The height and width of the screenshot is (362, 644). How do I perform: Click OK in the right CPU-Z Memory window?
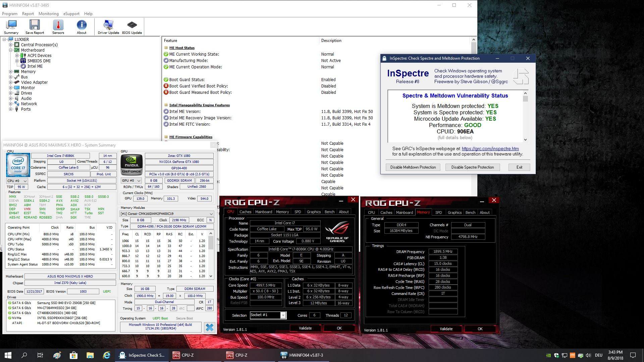click(480, 329)
